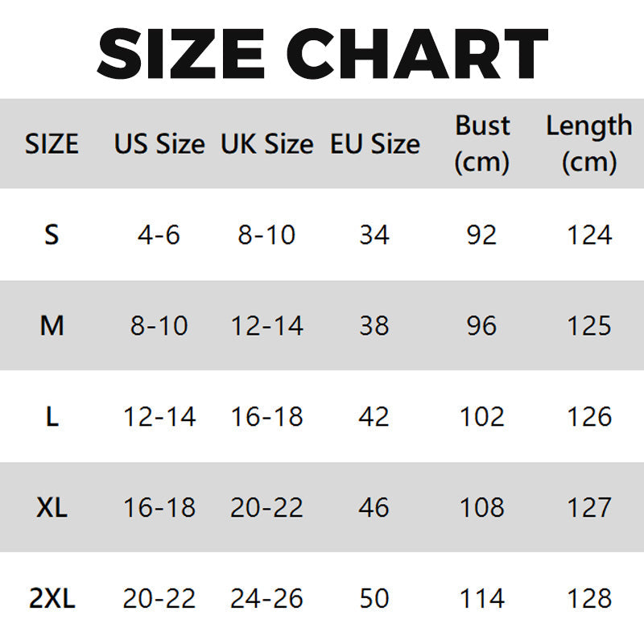This screenshot has height=644, width=644.
Task: Click the L size row label
Action: 52,417
